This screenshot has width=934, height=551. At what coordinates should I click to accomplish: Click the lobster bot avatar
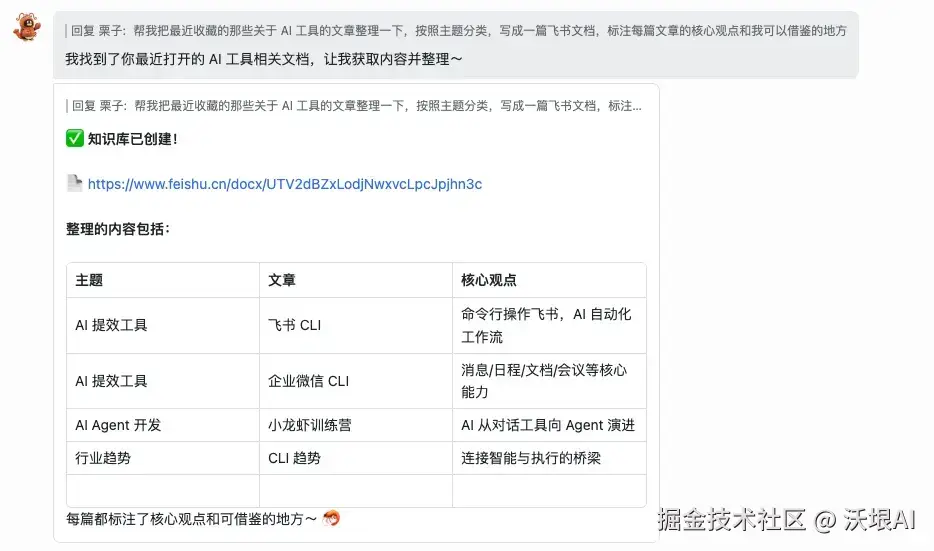click(27, 27)
